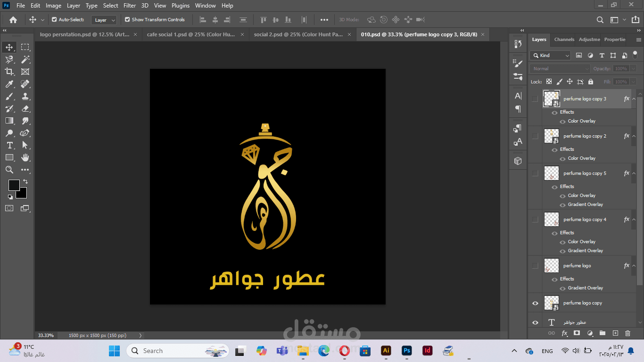Switch to the Channels tab
The height and width of the screenshot is (362, 644).
pos(564,40)
